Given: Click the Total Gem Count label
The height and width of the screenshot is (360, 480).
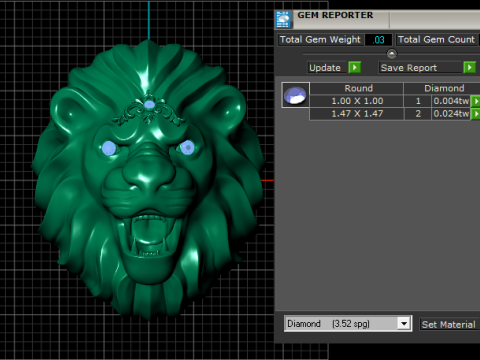Looking at the screenshot, I should point(436,40).
